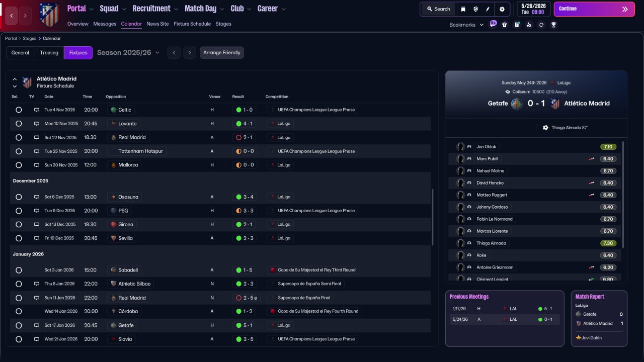Select the Sabadell fixture radio button
The image size is (644, 362).
19,270
